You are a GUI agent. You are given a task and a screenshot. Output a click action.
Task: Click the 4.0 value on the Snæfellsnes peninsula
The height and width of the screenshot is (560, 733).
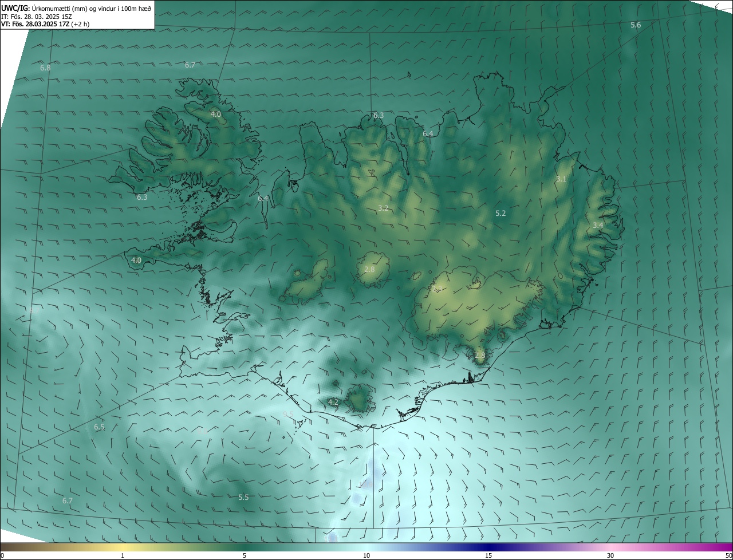(136, 260)
